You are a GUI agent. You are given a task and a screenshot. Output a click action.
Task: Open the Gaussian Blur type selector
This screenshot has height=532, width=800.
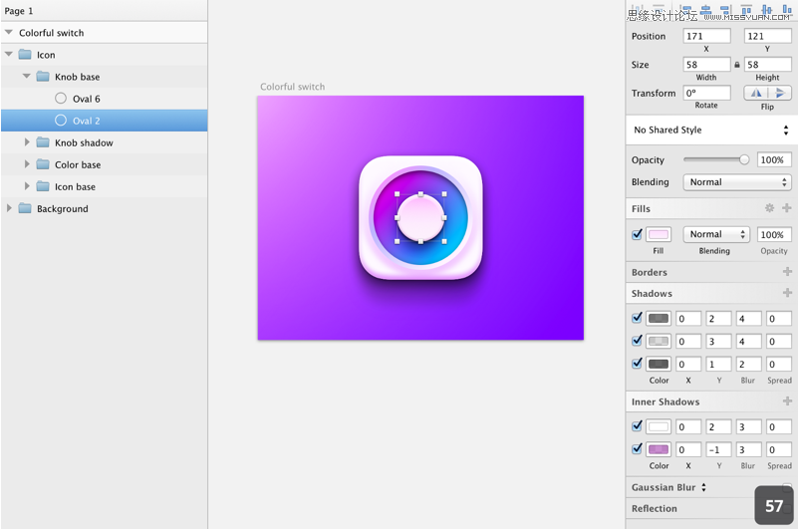pyautogui.click(x=703, y=487)
